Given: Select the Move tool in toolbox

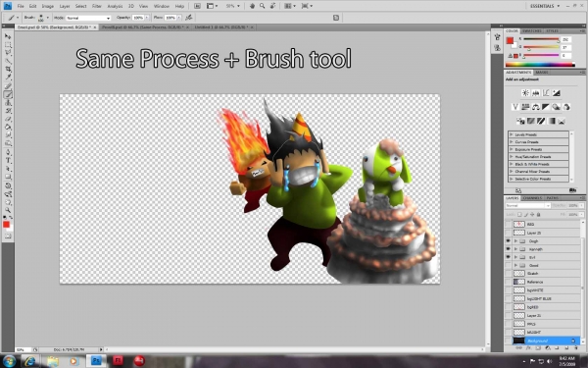Looking at the screenshot, I should 8,36.
